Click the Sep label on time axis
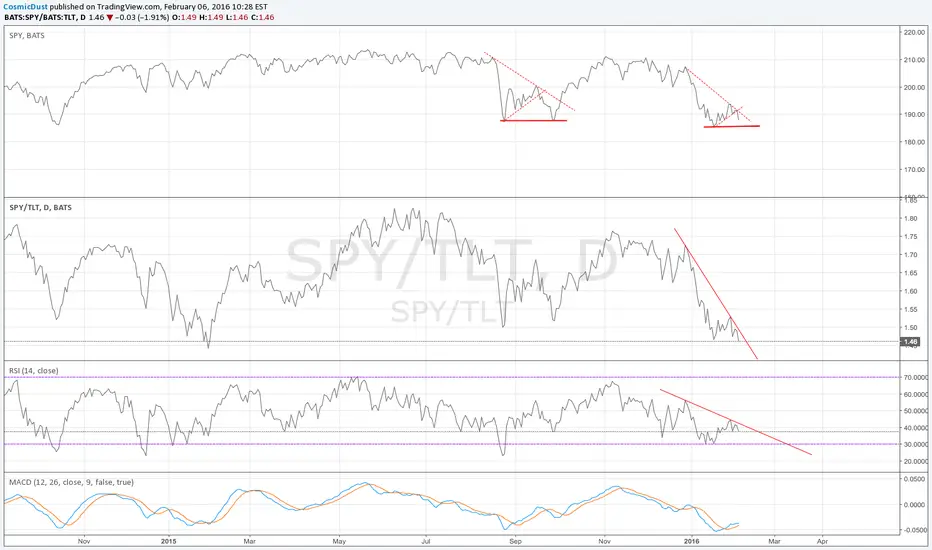This screenshot has width=932, height=550. [515, 542]
